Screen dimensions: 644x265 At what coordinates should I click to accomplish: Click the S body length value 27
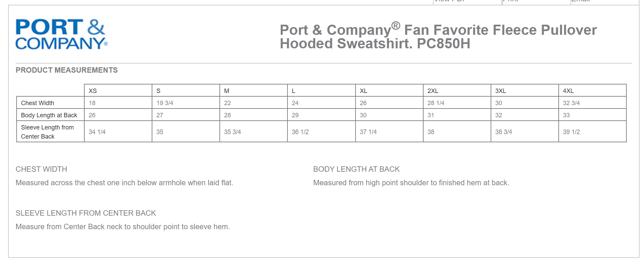coord(160,115)
